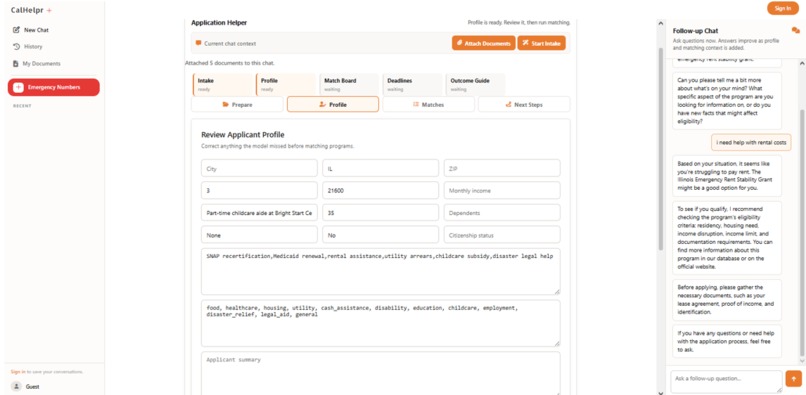This screenshot has height=395, width=806.
Task: Click the History clock icon
Action: 16,46
